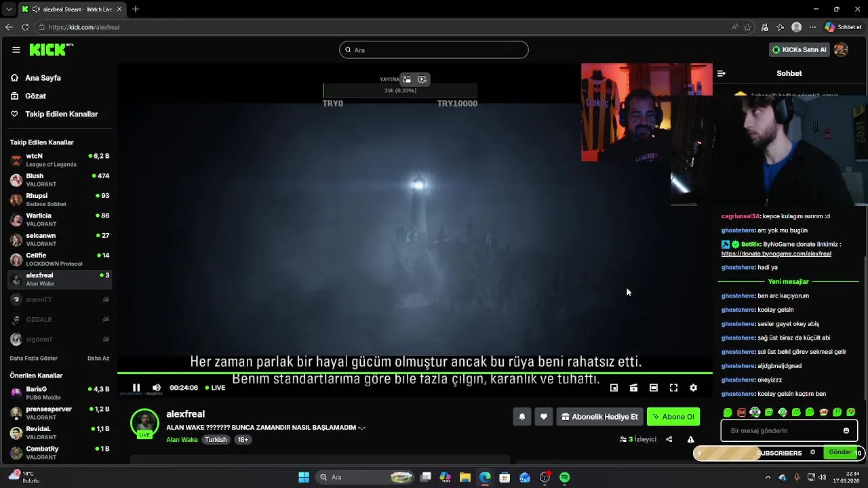Open Revidal recommended channel
Image resolution: width=868 pixels, height=488 pixels.
(x=60, y=432)
